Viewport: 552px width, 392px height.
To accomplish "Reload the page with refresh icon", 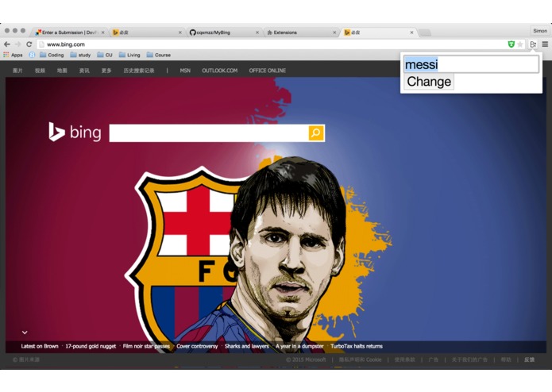I will (x=29, y=44).
